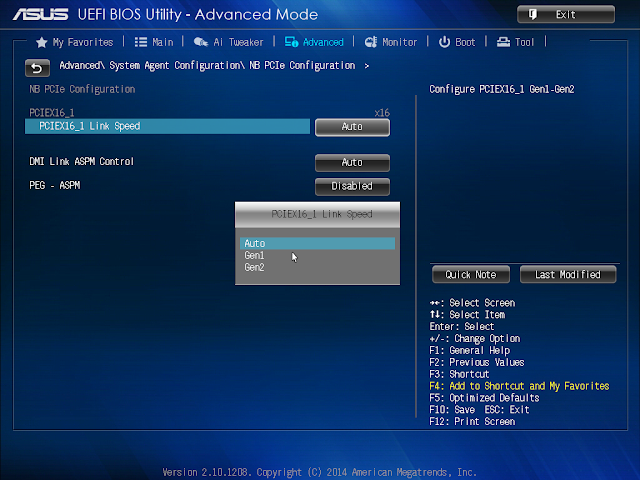The width and height of the screenshot is (640, 480).
Task: Choose Auto in the Link Speed popup
Action: tap(317, 243)
